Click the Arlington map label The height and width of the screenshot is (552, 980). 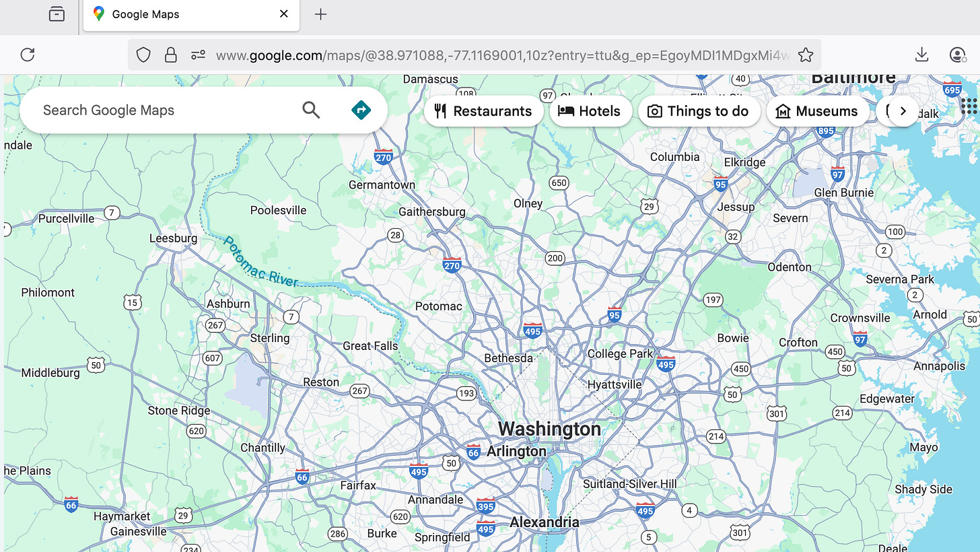[517, 451]
